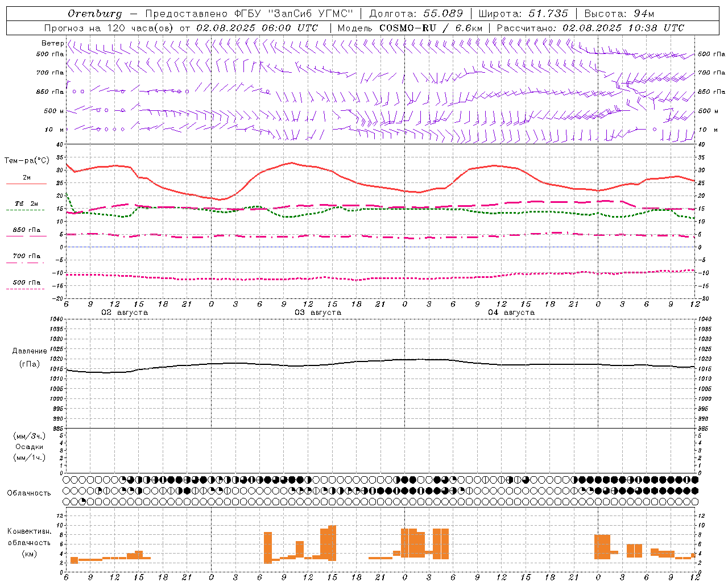The width and height of the screenshot is (728, 582).
Task: Select the Td 2м dew point legend entry
Action: [27, 203]
